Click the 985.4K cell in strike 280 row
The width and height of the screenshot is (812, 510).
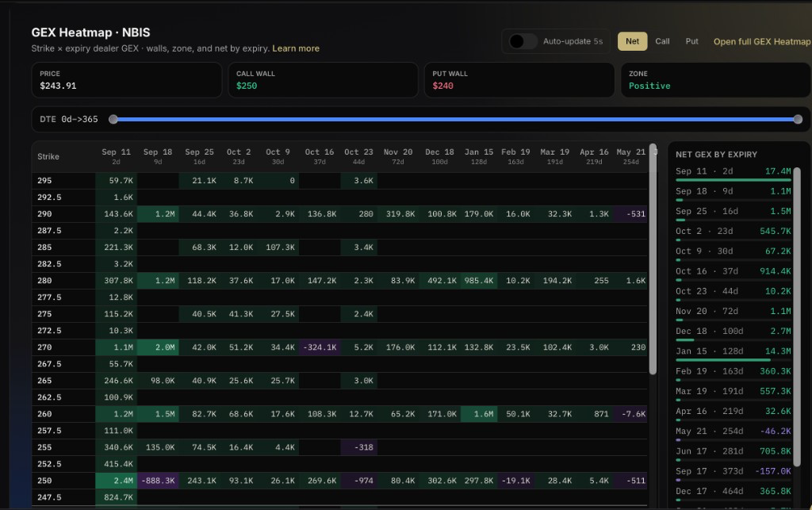tap(478, 281)
